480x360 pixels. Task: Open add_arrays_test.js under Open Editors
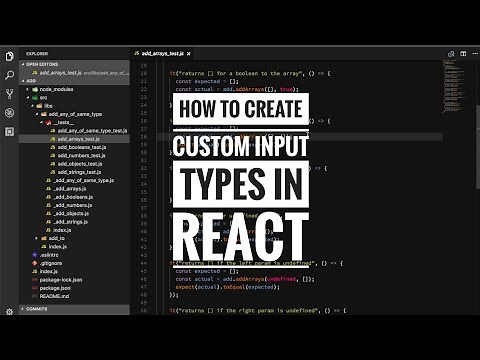[74, 73]
